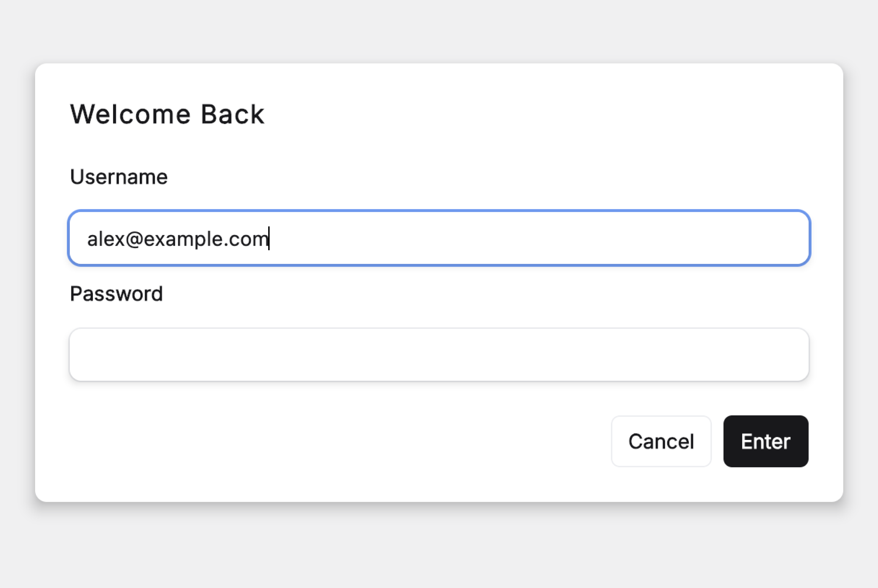Hit Enter to sign in

pos(765,441)
